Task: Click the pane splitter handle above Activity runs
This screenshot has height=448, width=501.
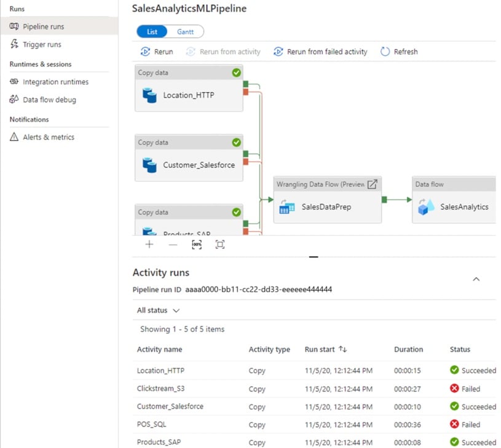Action: pos(314,257)
